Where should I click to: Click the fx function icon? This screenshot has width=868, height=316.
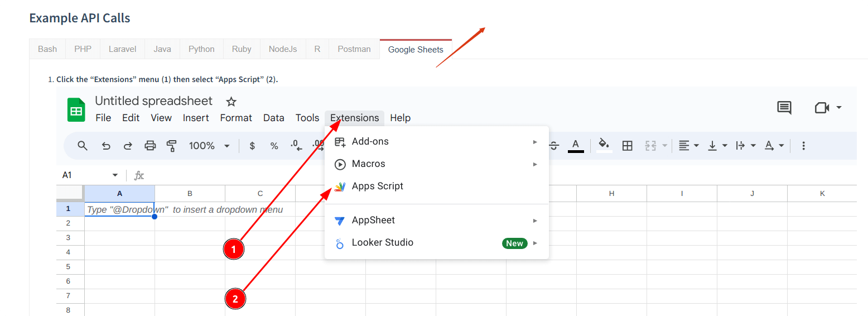[x=139, y=175]
